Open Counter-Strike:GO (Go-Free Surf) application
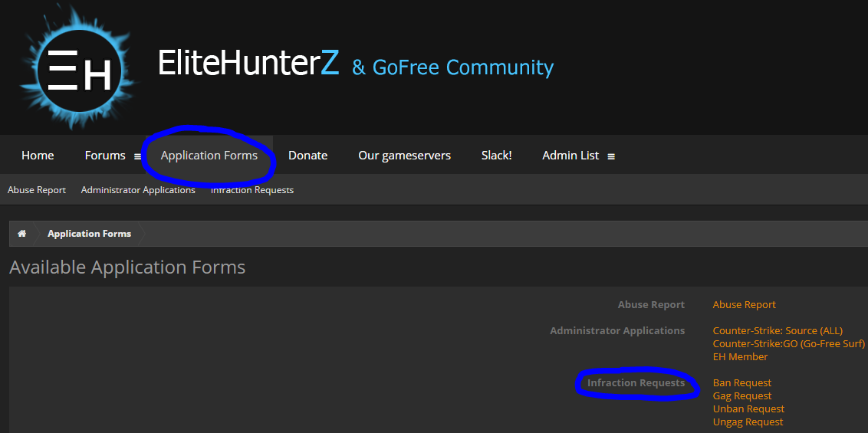The width and height of the screenshot is (868, 433). coord(789,343)
